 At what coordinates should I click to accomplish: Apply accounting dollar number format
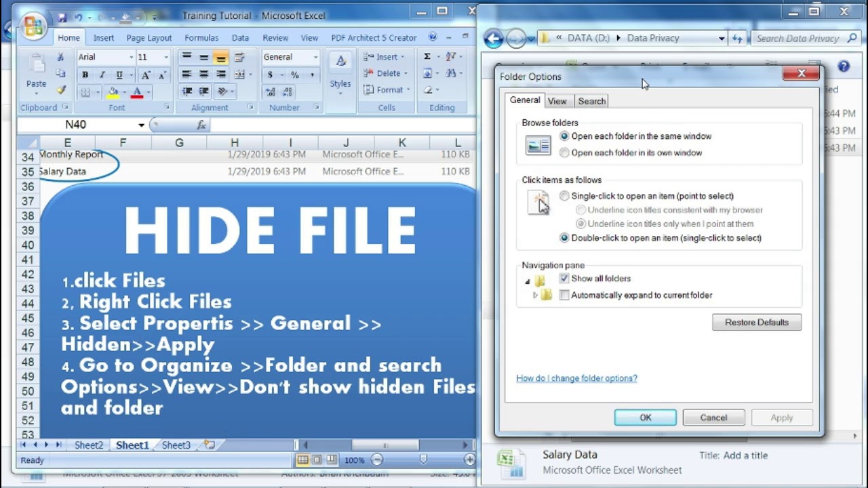coord(270,75)
